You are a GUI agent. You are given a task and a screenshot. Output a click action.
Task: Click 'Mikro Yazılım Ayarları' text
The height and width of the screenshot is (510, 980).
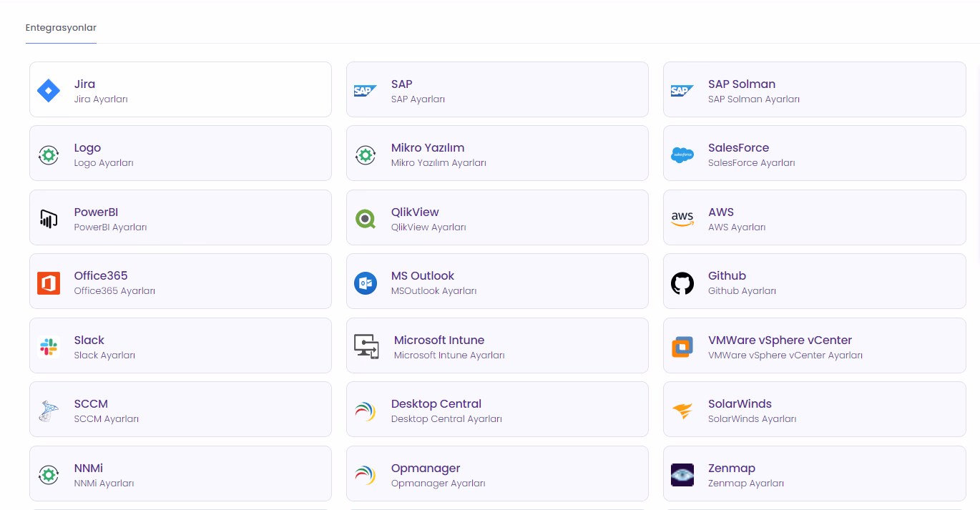(438, 163)
